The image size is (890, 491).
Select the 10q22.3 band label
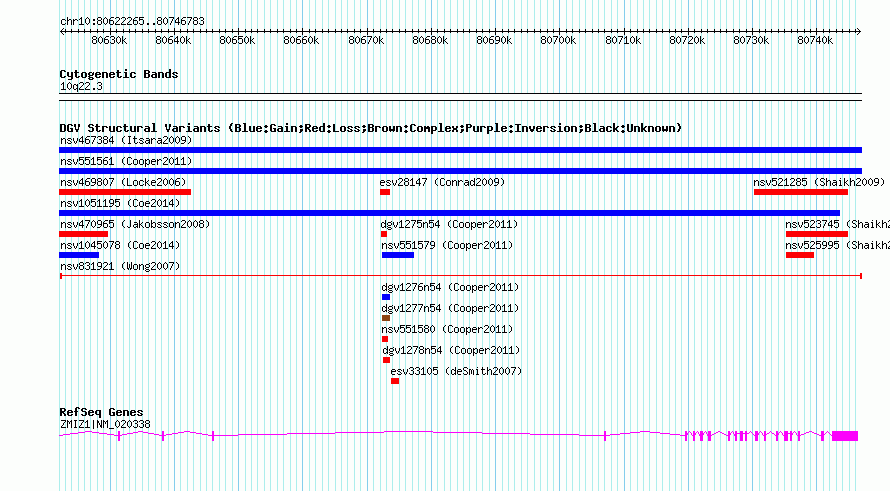click(x=82, y=86)
